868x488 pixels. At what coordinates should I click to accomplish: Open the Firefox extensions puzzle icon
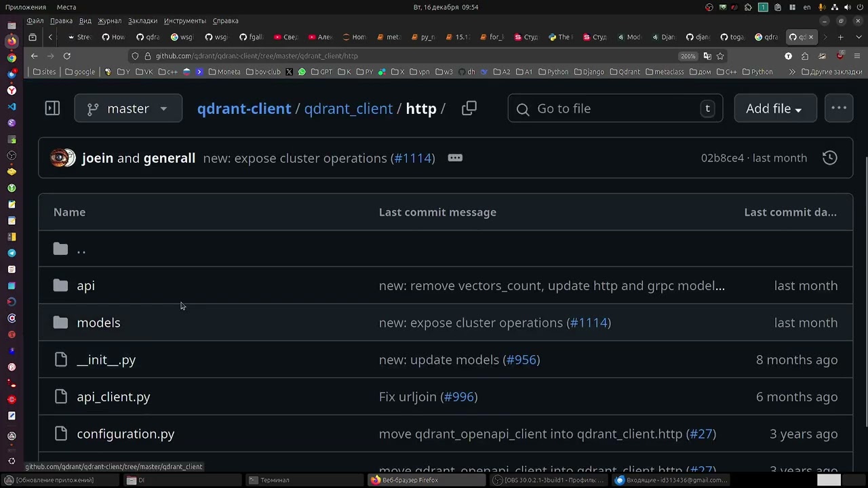pos(805,56)
